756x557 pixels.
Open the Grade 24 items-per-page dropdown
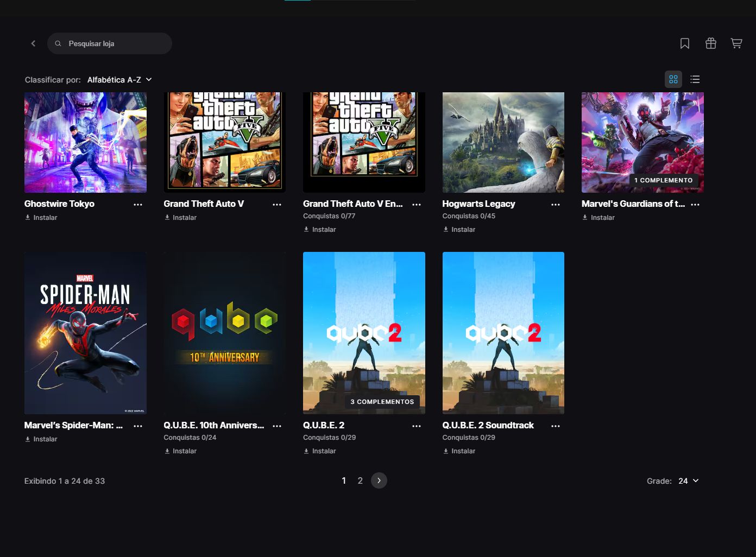pos(688,481)
